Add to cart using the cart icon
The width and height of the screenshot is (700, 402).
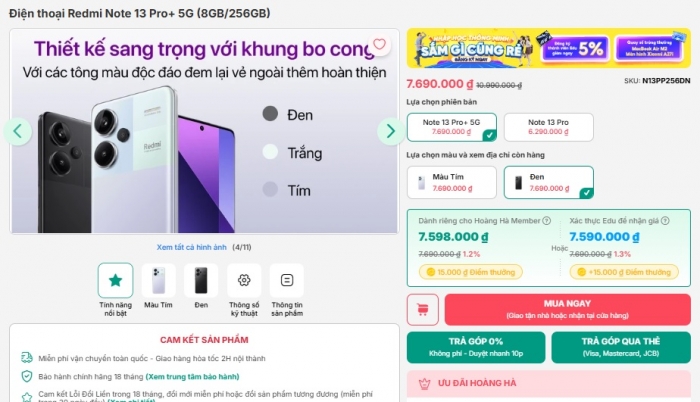coord(422,309)
